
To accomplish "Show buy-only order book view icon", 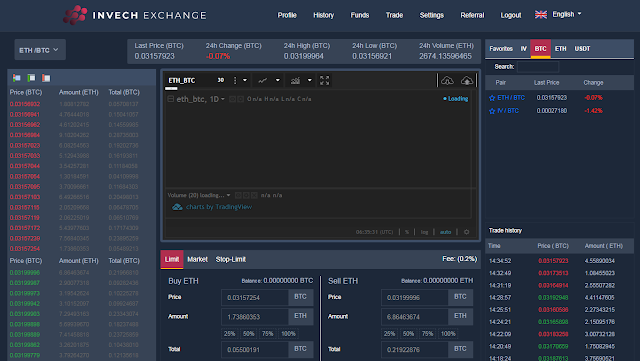I will pos(31,78).
